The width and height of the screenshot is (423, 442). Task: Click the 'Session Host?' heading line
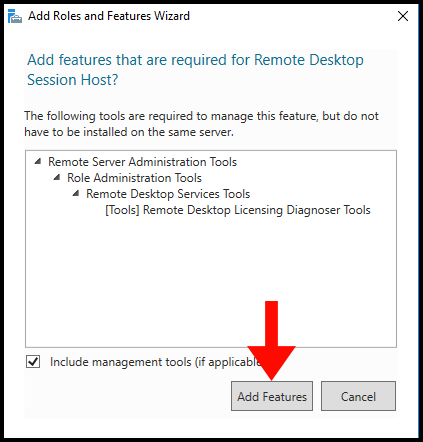pyautogui.click(x=73, y=80)
